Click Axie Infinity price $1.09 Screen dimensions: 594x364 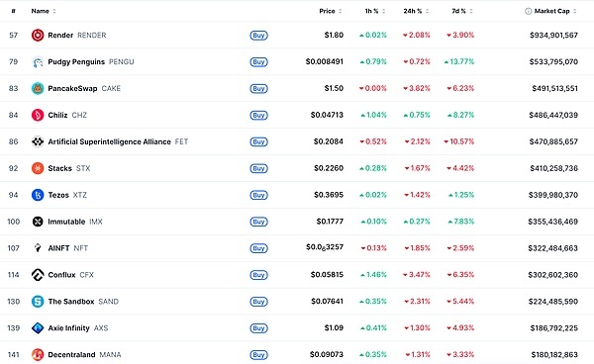(334, 327)
